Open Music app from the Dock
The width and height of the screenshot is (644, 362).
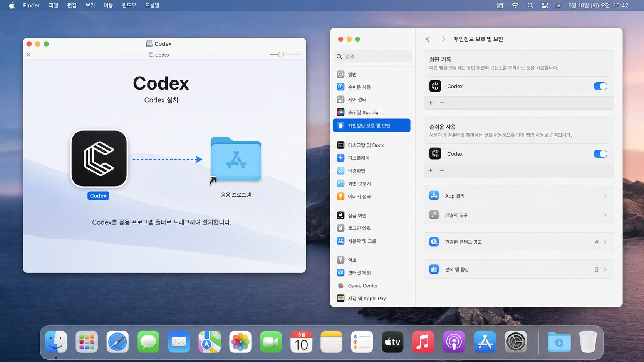[x=423, y=342]
